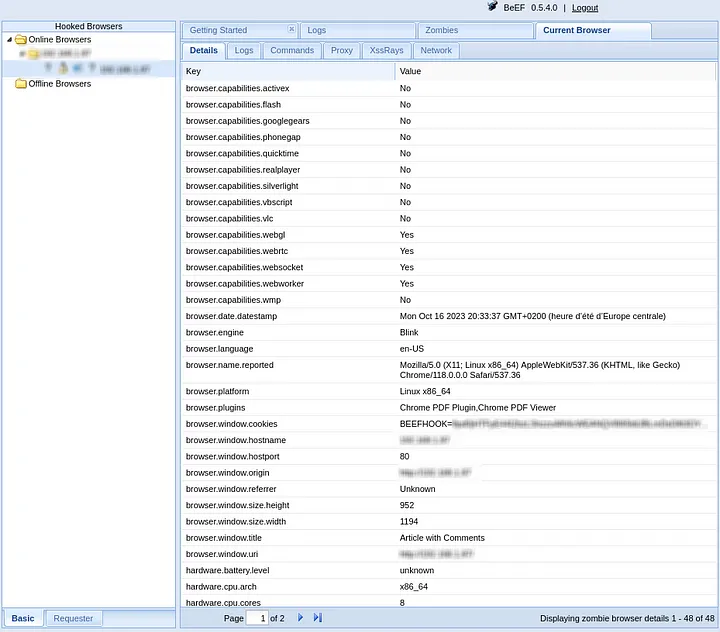Click the 1194 width value
This screenshot has height=632, width=720.
(409, 521)
